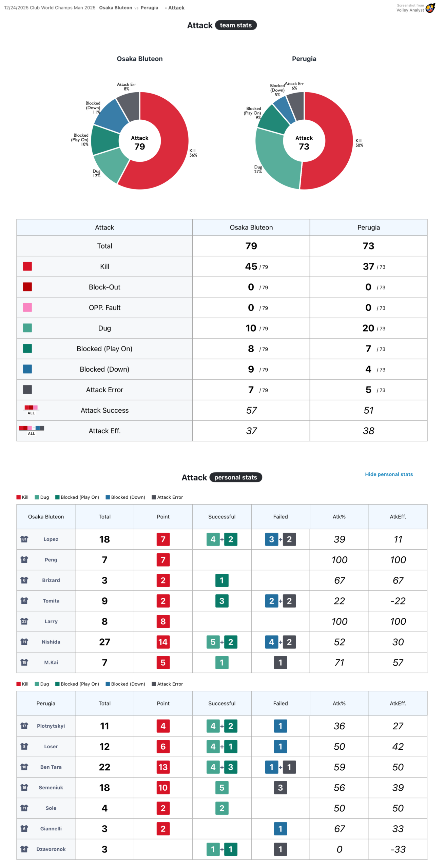Click the personal stats badge
This screenshot has width=444, height=868.
235,477
